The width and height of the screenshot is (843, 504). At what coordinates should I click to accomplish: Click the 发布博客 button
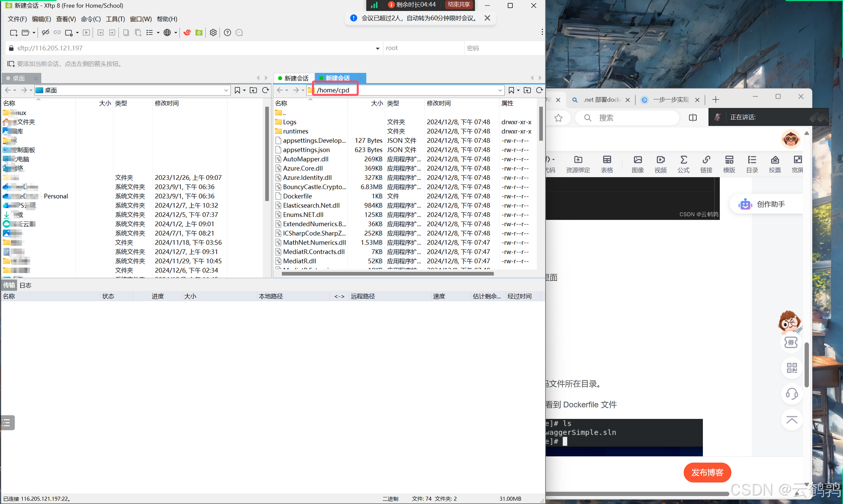[707, 473]
